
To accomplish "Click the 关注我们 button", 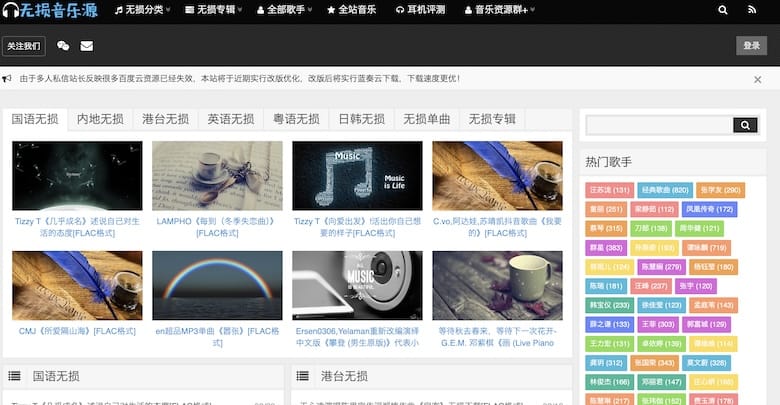I will coord(24,46).
